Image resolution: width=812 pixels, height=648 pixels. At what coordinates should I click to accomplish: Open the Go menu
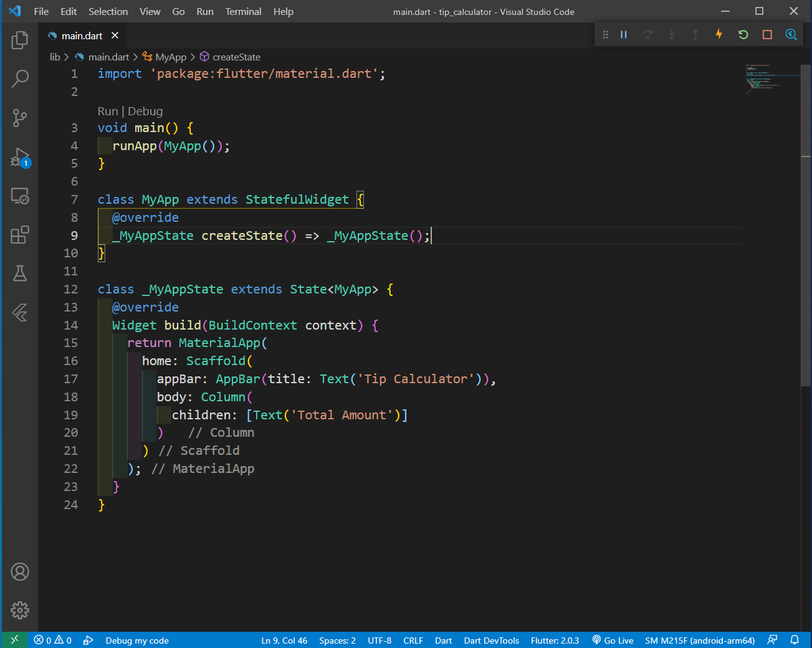tap(178, 11)
